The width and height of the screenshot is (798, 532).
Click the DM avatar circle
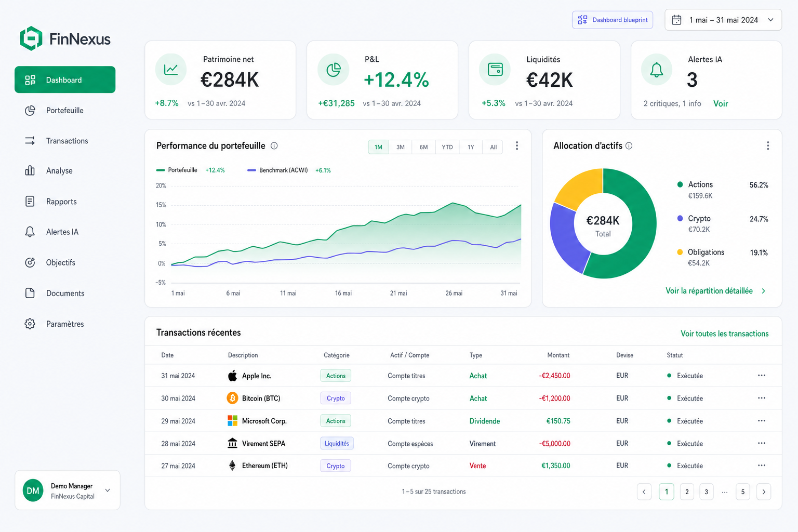pyautogui.click(x=33, y=490)
